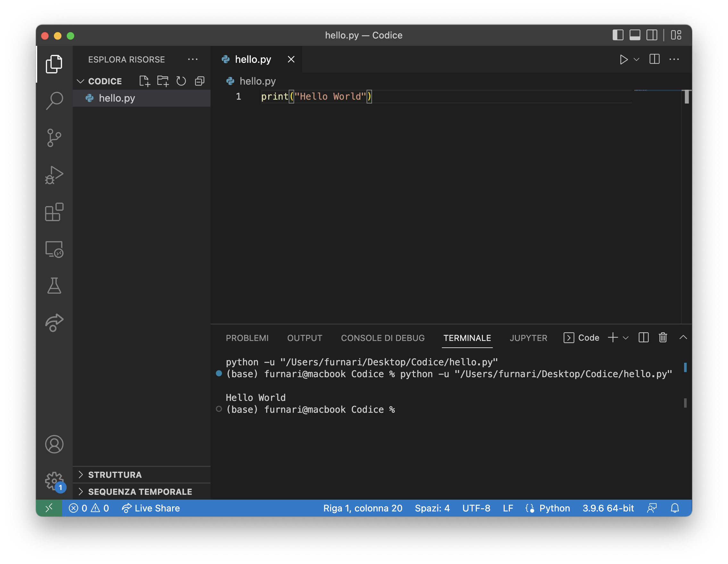The height and width of the screenshot is (564, 728).
Task: Open the Testing flask view
Action: [54, 286]
